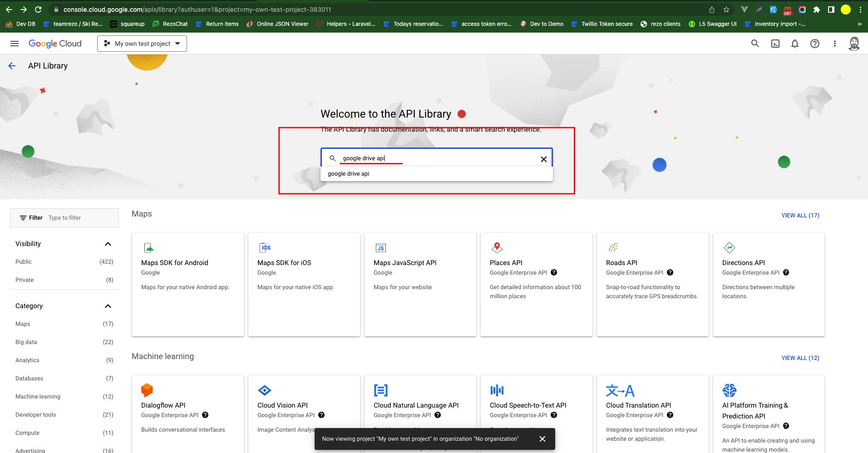
Task: Show Enterprise API info for Directions API
Action: pyautogui.click(x=786, y=273)
